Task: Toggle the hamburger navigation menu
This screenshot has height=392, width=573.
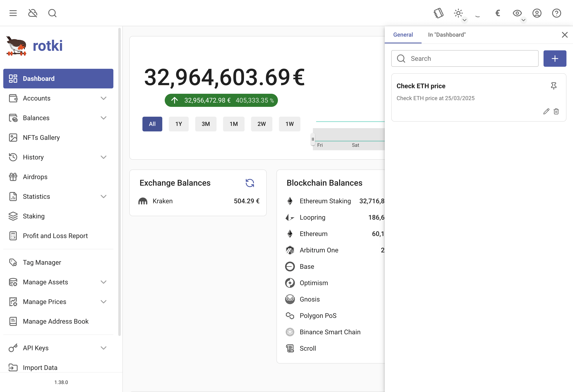Action: [13, 13]
